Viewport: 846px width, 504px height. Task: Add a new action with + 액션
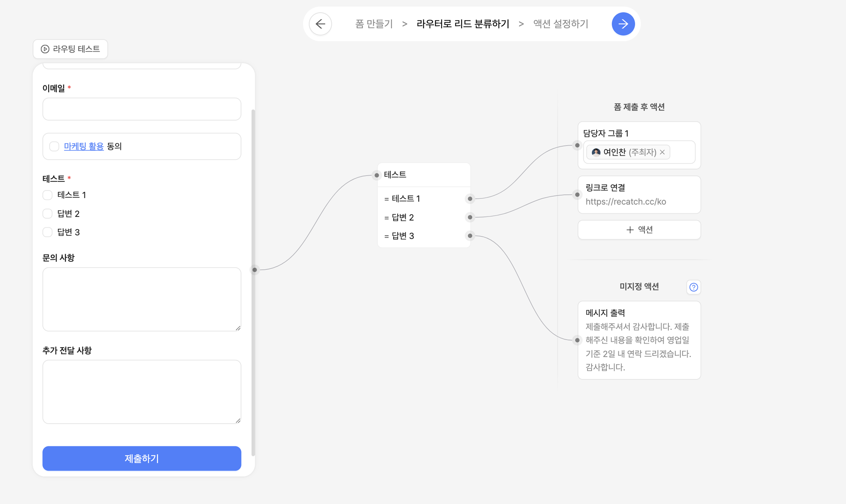[x=639, y=230]
